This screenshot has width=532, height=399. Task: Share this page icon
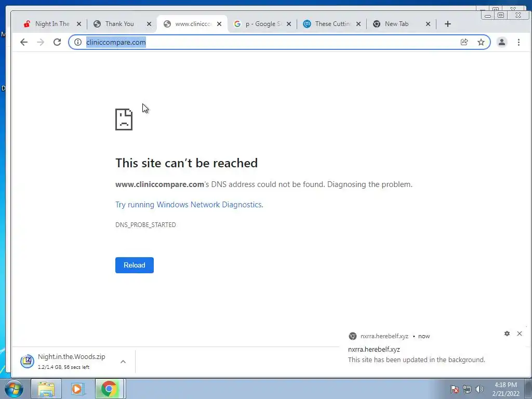464,42
